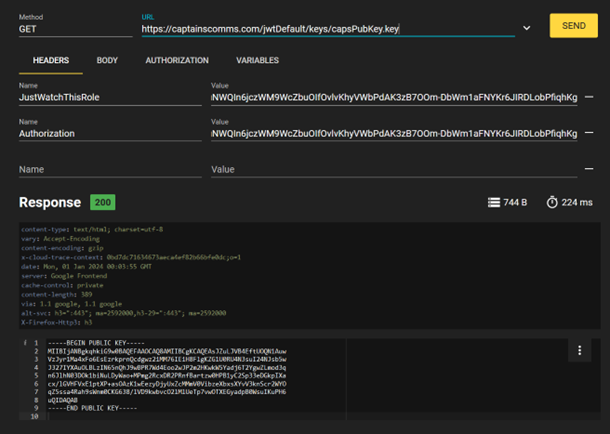Focus the empty header Name field
610x434 pixels.
click(110, 170)
